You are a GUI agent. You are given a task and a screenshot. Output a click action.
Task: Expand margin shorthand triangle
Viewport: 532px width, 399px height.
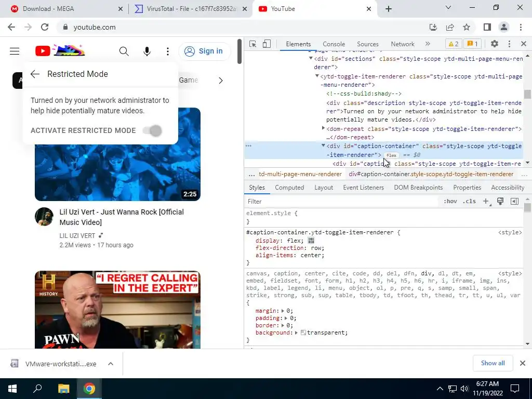(283, 311)
